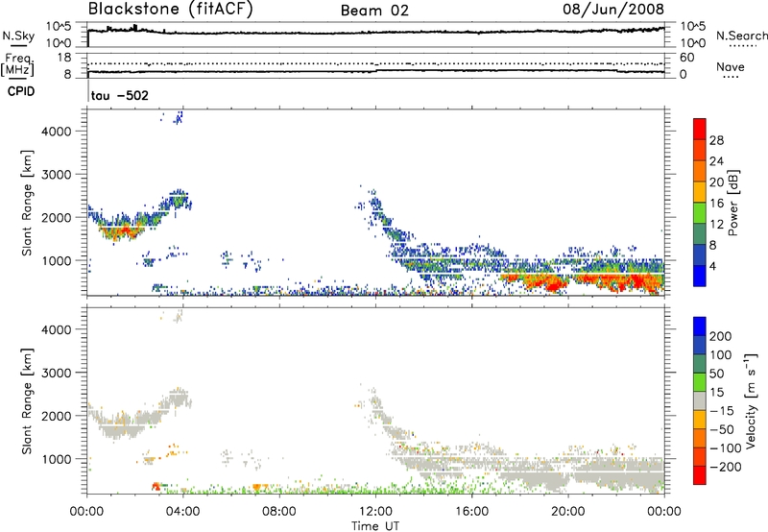Click the '12:00' time axis tick label
The height and width of the screenshot is (532, 768).
(375, 512)
